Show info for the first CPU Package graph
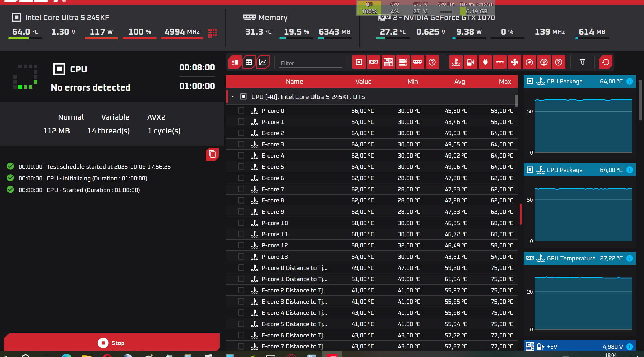 [x=630, y=81]
